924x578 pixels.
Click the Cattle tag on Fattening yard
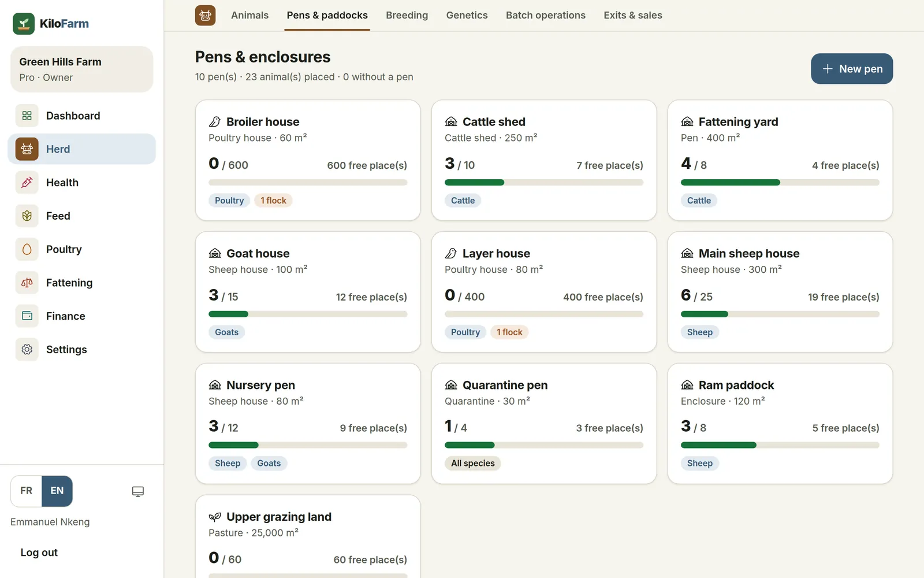point(699,201)
